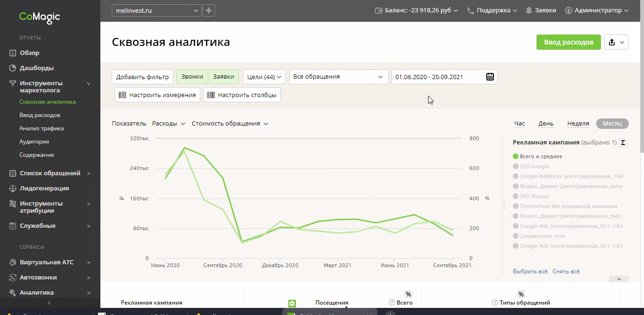
Task: Toggle Всего и среднее series
Action: (x=537, y=156)
